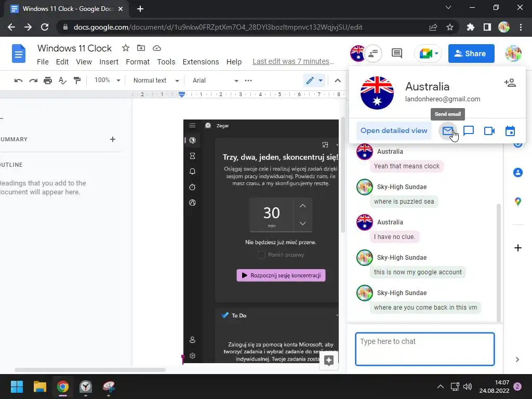
Task: Click the embedded Zegar clock screenshot image
Action: click(261, 241)
